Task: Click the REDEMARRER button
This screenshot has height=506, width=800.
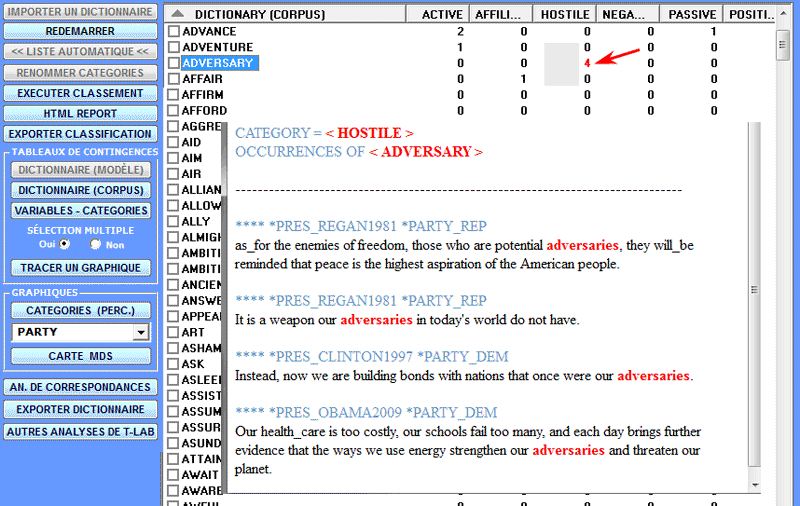Action: 80,31
